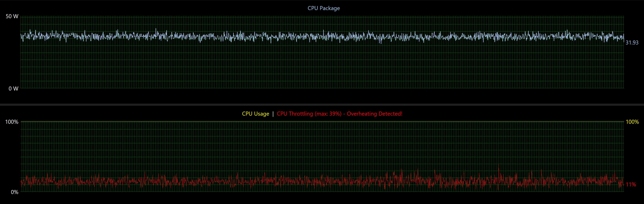The width and height of the screenshot is (644, 204).
Task: Click the separator between the usage legends
Action: 273,114
